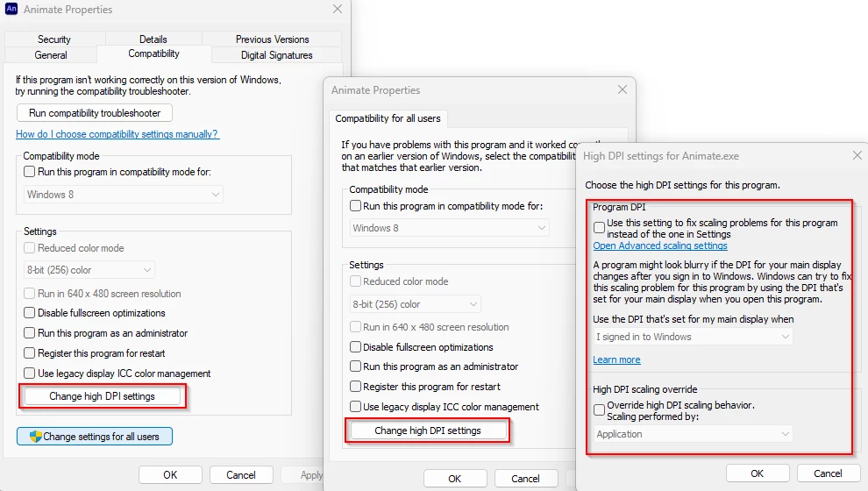Check Disable fullscreen optimizations in first window

point(29,313)
